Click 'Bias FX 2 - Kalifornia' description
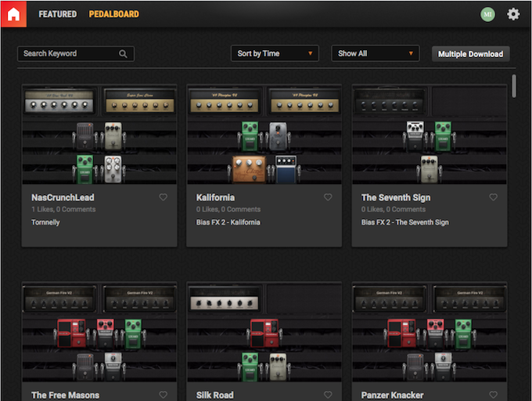The image size is (532, 401). (x=228, y=222)
